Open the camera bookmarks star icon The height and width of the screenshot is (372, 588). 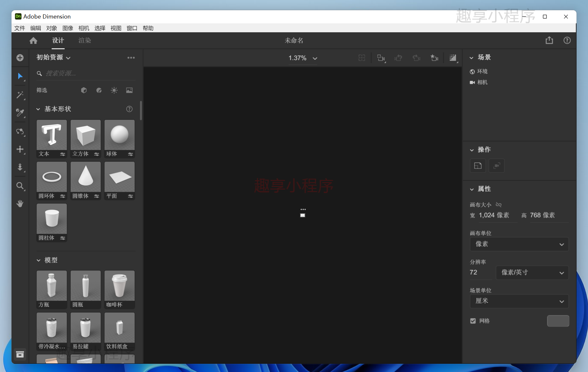(434, 58)
